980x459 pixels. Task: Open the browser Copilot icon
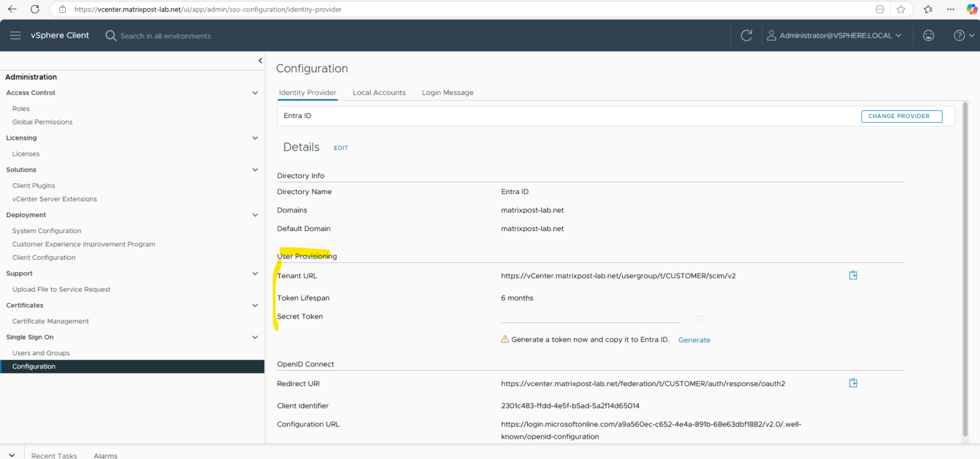[972, 9]
